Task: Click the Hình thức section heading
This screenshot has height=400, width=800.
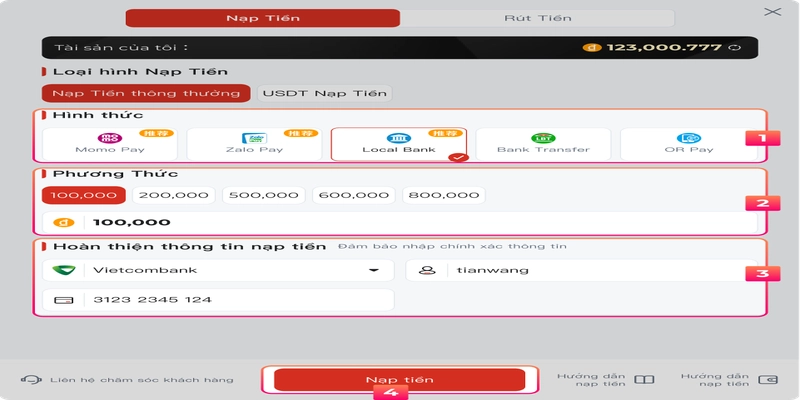Action: click(98, 115)
